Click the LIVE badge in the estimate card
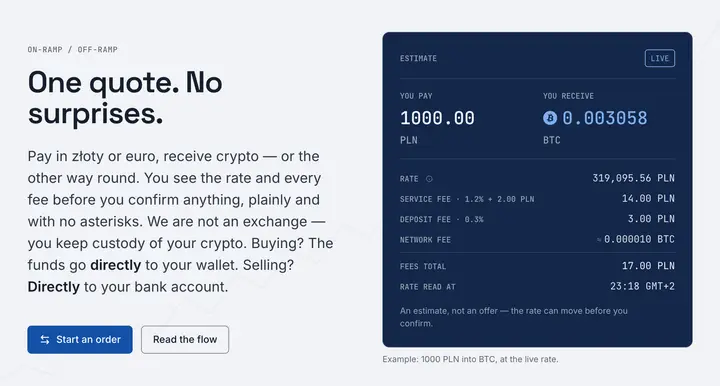Image resolution: width=720 pixels, height=386 pixels. tap(660, 58)
